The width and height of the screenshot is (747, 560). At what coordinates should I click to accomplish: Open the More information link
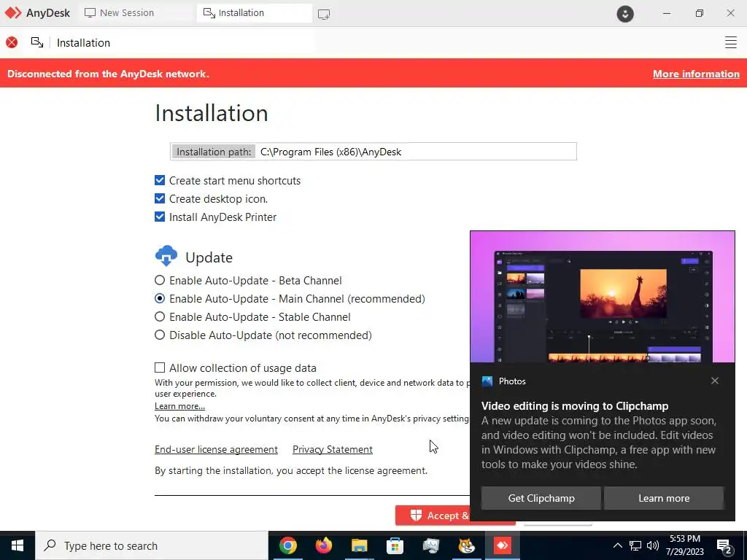pyautogui.click(x=696, y=74)
